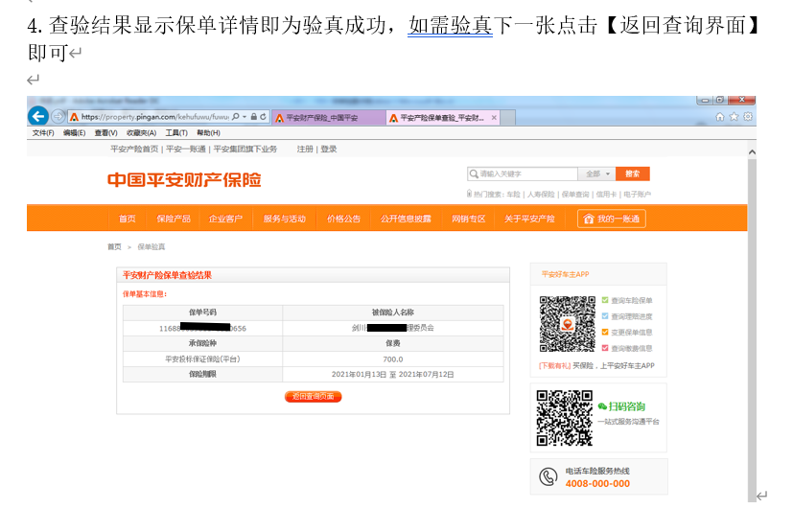Toggle the 查询理赔进度 checkbox
Image resolution: width=793 pixels, height=532 pixels.
pos(605,316)
